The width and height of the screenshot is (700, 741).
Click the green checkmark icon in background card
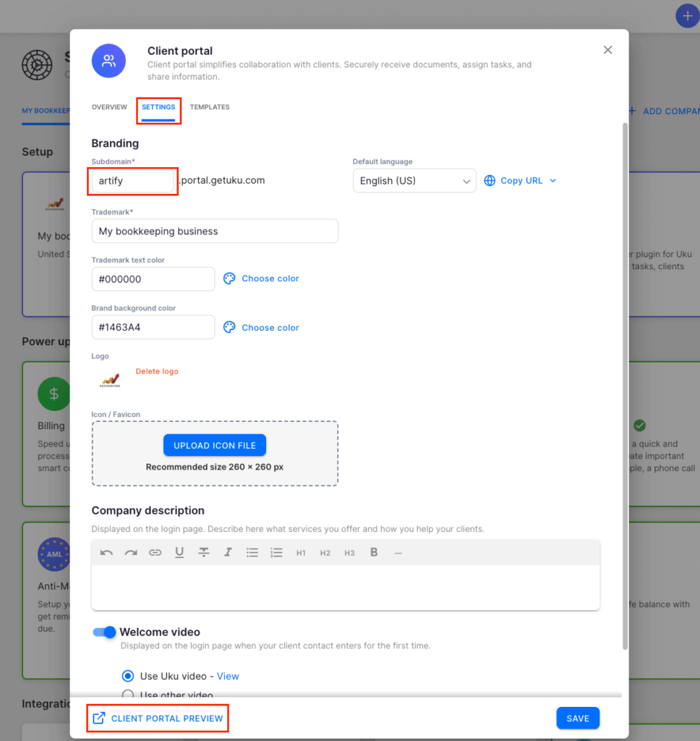(x=639, y=425)
